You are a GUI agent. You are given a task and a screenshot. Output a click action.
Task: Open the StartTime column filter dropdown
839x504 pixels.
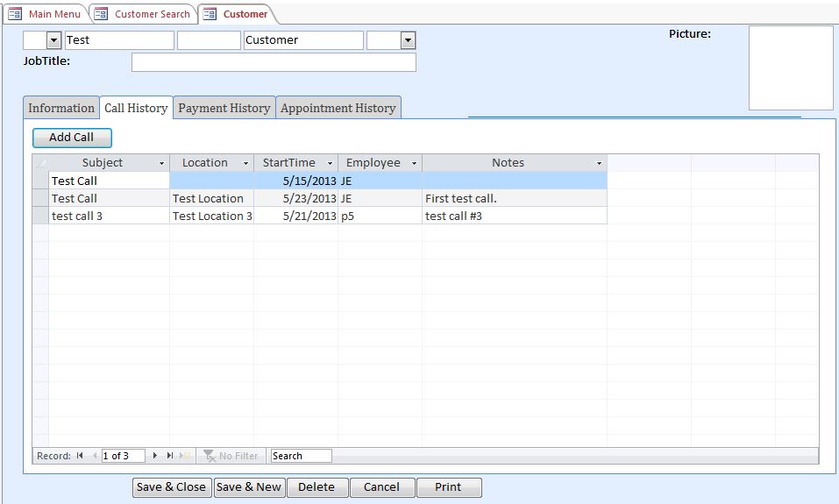[330, 163]
